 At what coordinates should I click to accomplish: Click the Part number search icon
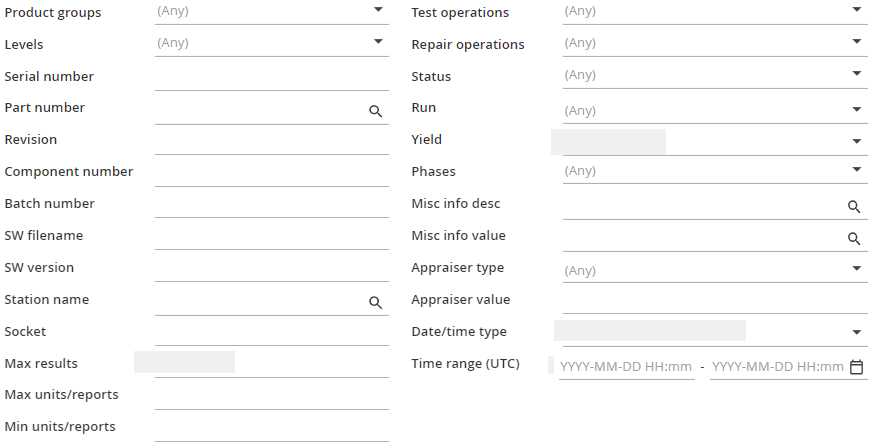(x=376, y=111)
